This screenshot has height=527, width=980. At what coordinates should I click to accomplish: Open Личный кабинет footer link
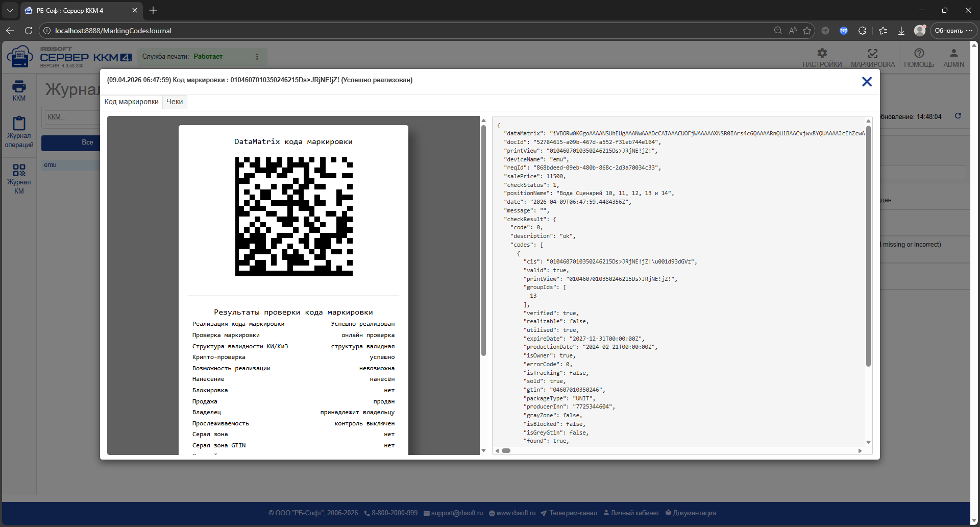pyautogui.click(x=631, y=513)
